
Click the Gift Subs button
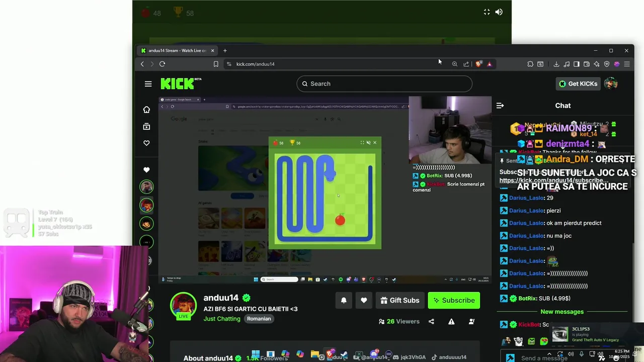[400, 300]
